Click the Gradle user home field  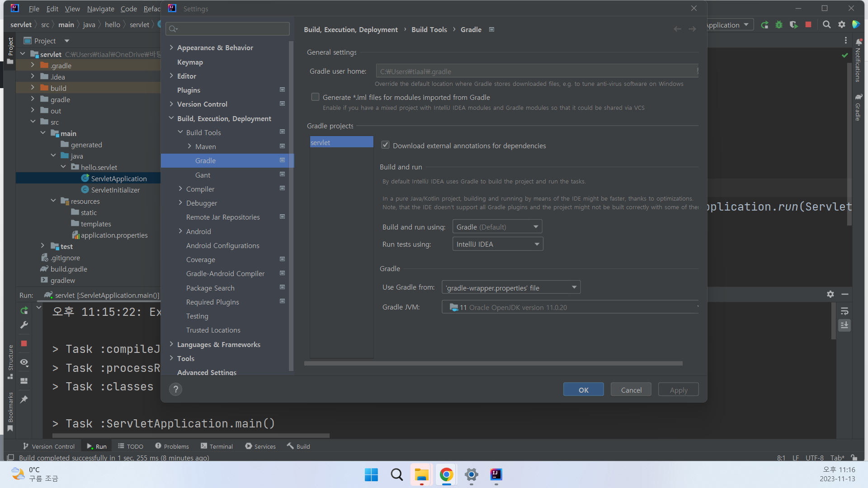(537, 71)
